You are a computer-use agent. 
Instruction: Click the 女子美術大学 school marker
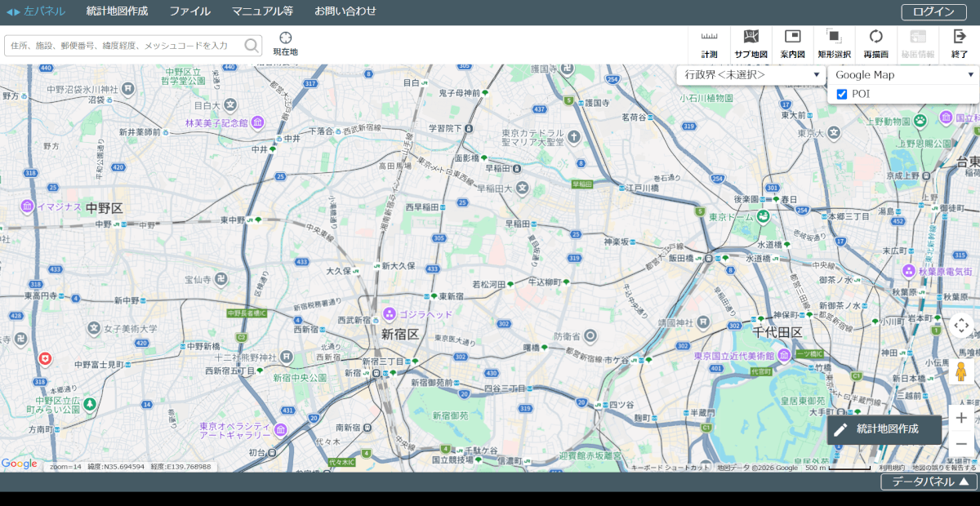coord(92,329)
